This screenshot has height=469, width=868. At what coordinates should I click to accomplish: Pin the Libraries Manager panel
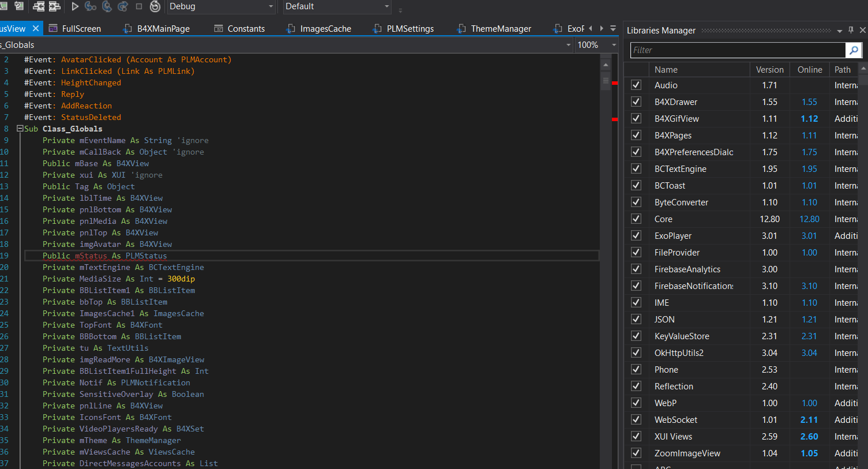(851, 30)
